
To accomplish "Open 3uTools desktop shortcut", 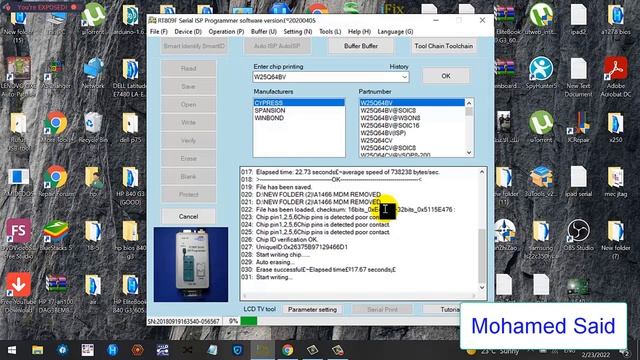I will [541, 181].
